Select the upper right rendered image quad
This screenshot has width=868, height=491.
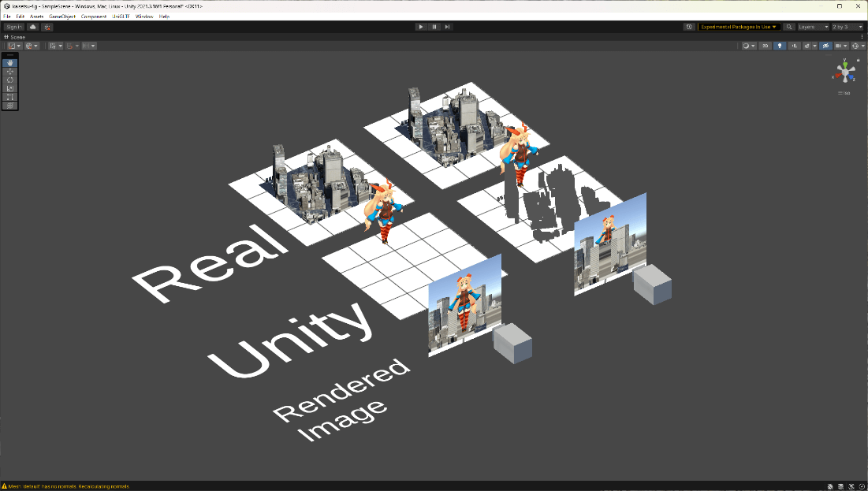tap(610, 244)
